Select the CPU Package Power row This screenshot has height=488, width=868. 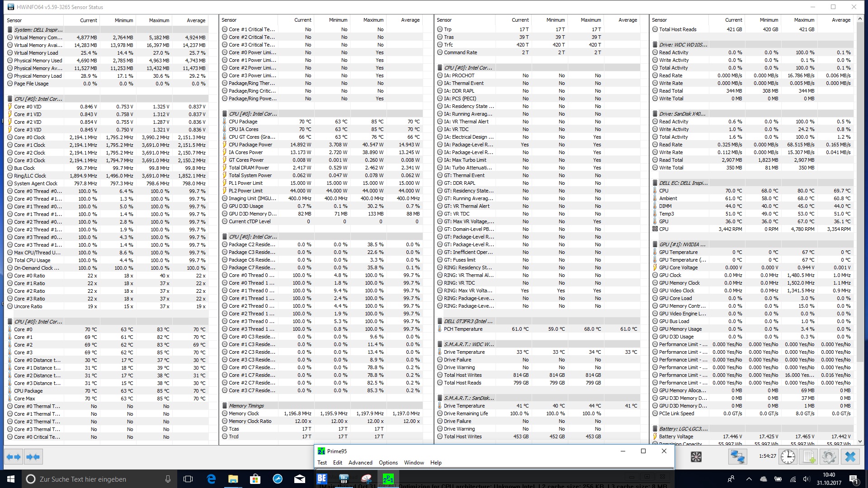point(322,145)
